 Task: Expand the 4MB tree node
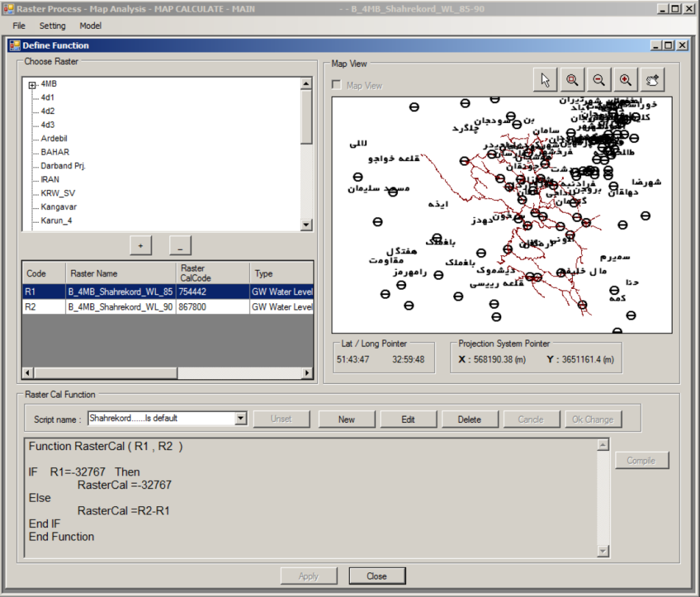(32, 85)
